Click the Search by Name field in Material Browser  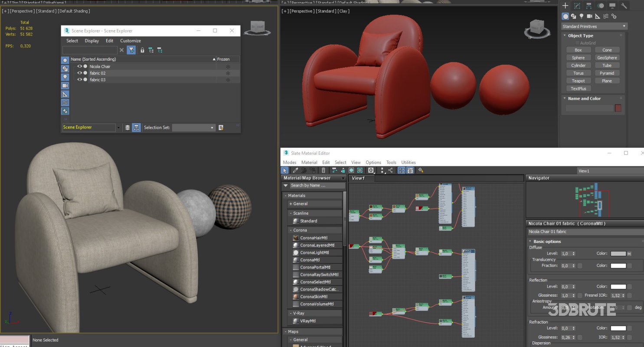317,186
